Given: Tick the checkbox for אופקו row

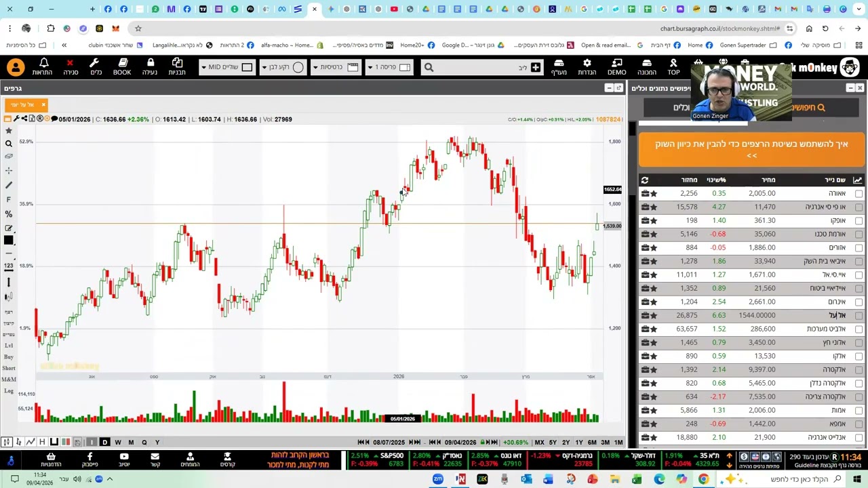Looking at the screenshot, I should [859, 220].
